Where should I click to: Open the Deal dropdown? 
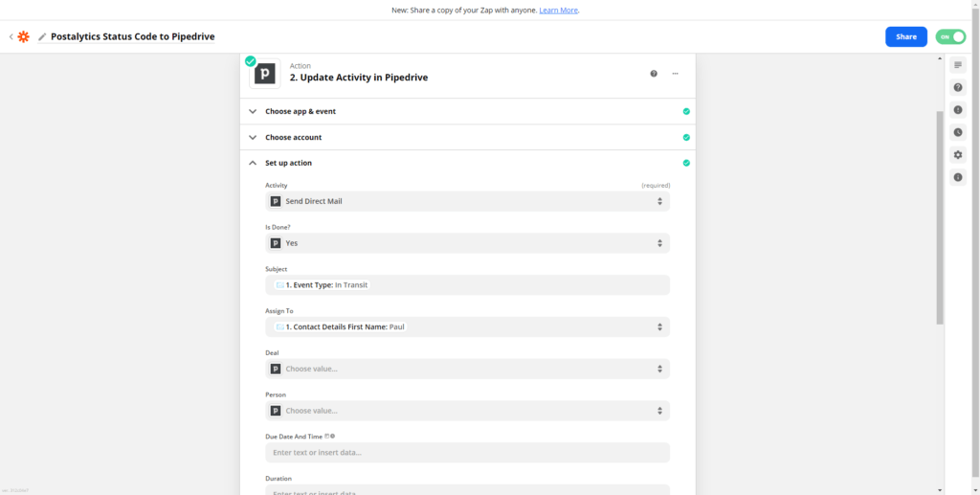467,369
